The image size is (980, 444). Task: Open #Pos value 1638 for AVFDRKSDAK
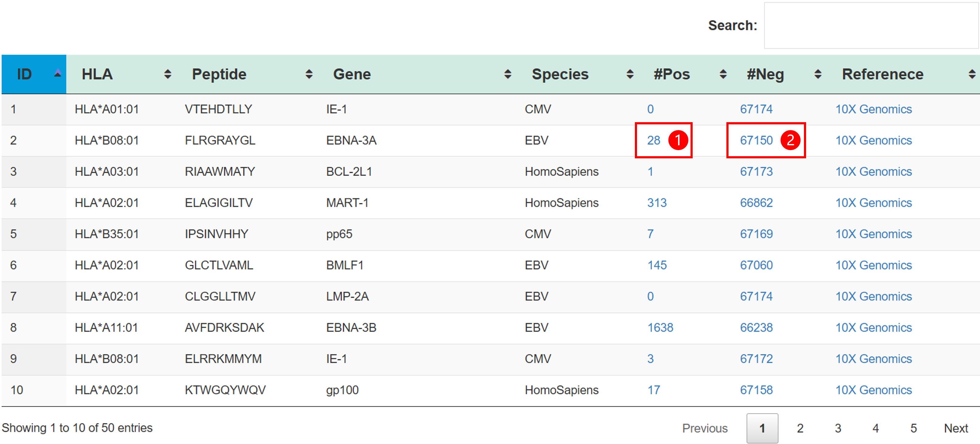[660, 327]
